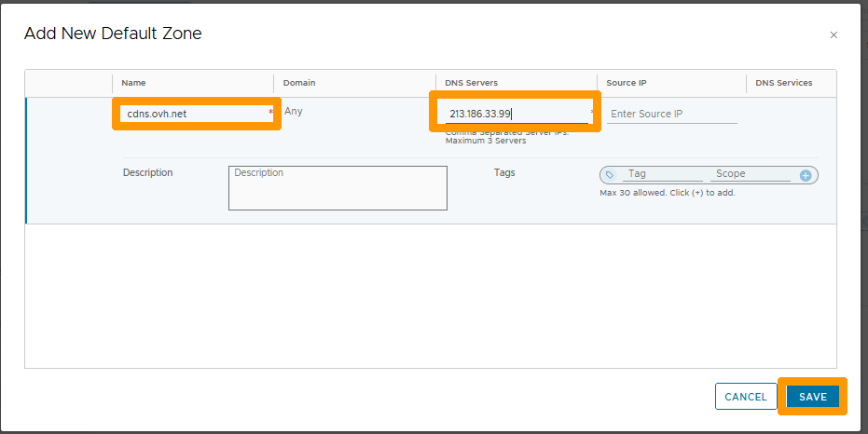868x434 pixels.
Task: Click the DNS Servers column header
Action: [471, 83]
